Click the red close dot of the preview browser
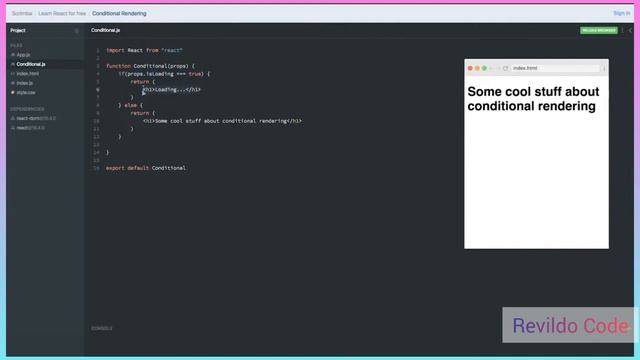 point(470,68)
